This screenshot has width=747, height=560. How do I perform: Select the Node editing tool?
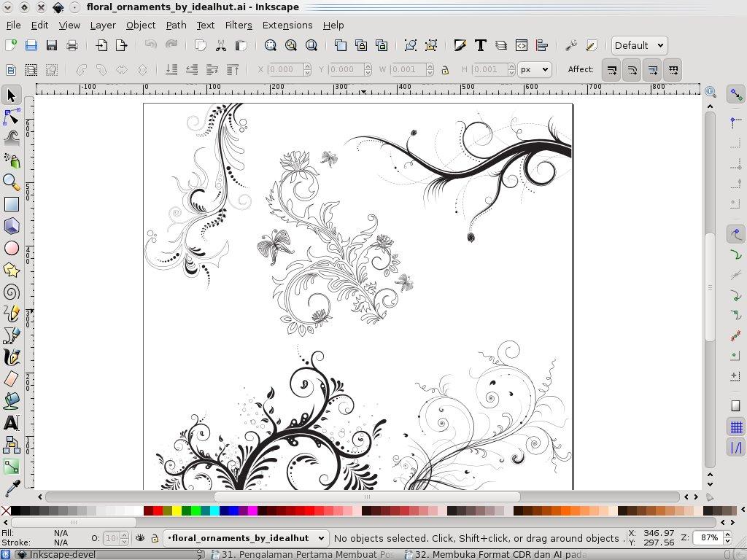(x=11, y=117)
